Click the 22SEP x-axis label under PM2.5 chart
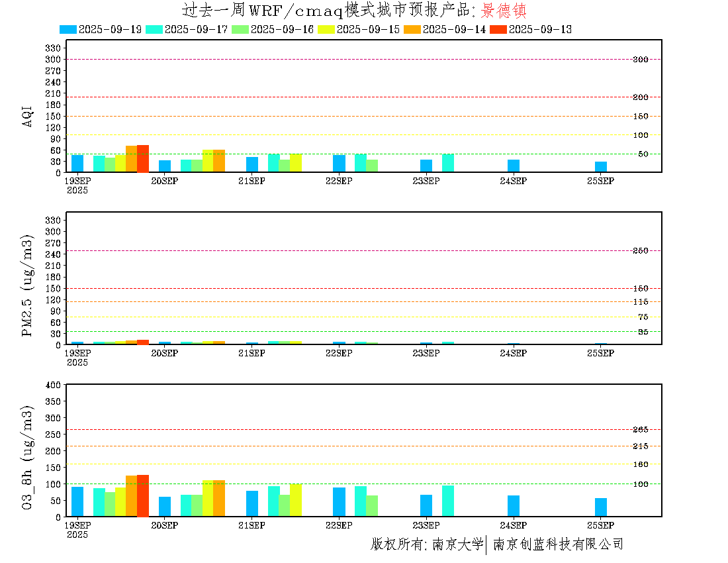This screenshot has width=728, height=563. click(x=339, y=354)
